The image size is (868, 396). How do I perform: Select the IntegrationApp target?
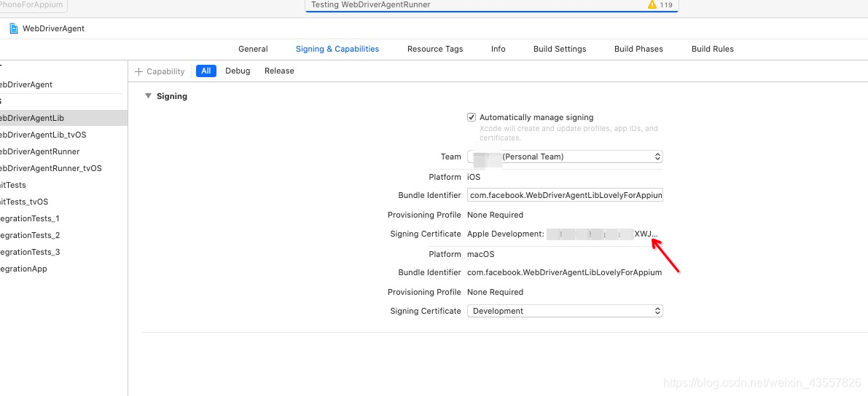[x=63, y=269]
